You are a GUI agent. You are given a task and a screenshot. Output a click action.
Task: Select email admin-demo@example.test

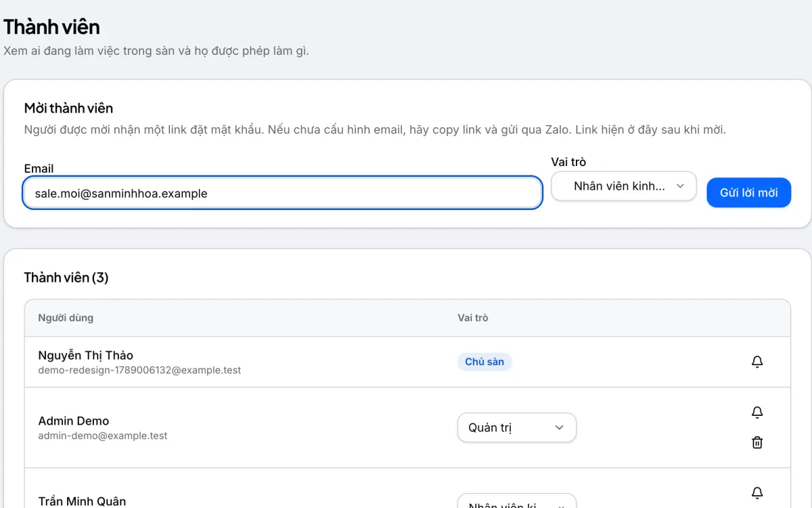click(103, 436)
